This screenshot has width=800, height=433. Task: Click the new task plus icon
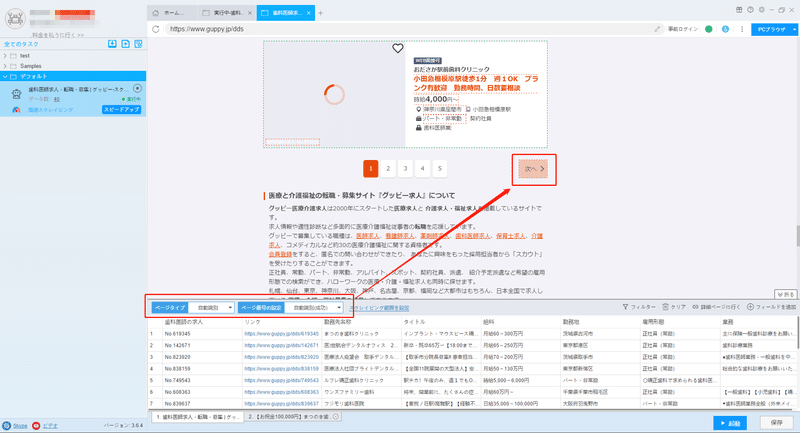pyautogui.click(x=126, y=44)
